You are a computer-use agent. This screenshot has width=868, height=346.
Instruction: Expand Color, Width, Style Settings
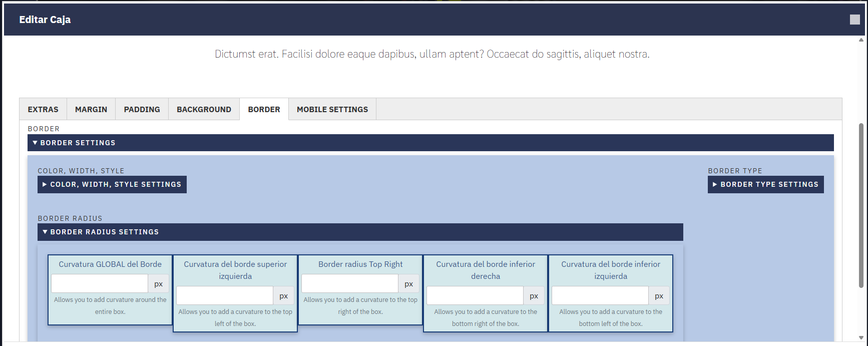(112, 184)
